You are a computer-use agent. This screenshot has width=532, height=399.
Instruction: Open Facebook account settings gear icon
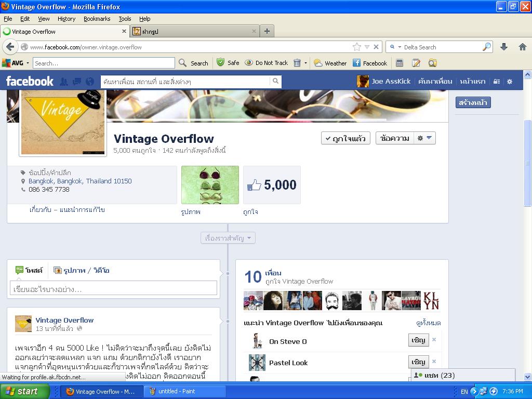[510, 82]
